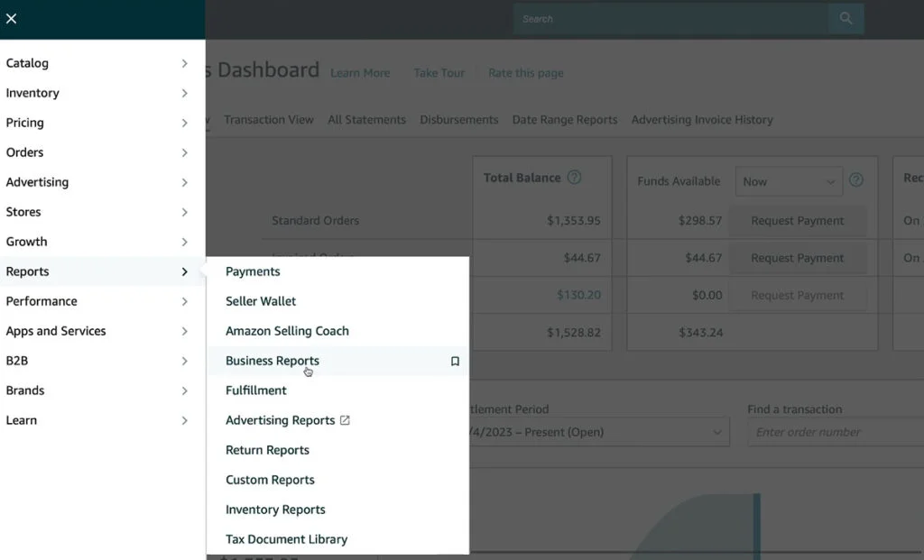This screenshot has width=924, height=560.
Task: Open the Learn More link on the Dashboard
Action: [x=360, y=73]
